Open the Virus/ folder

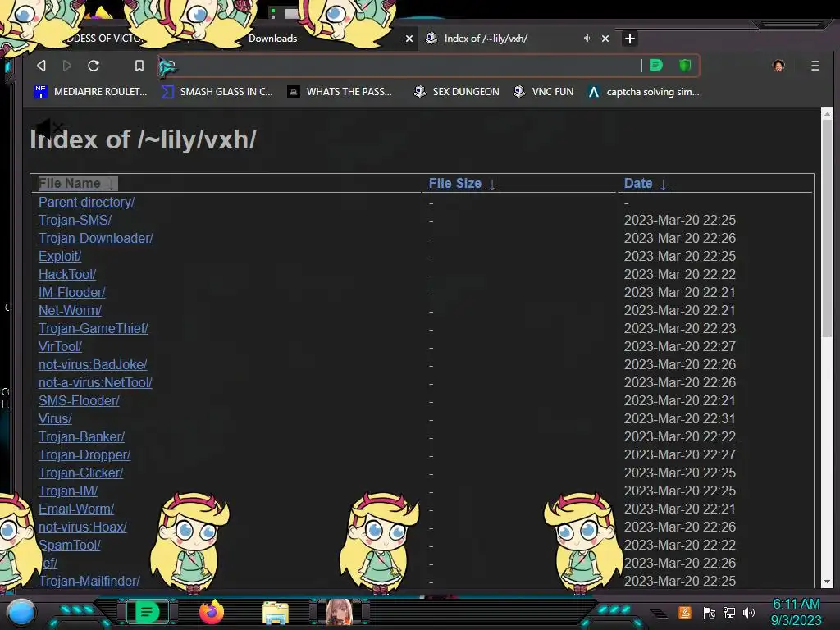(55, 418)
